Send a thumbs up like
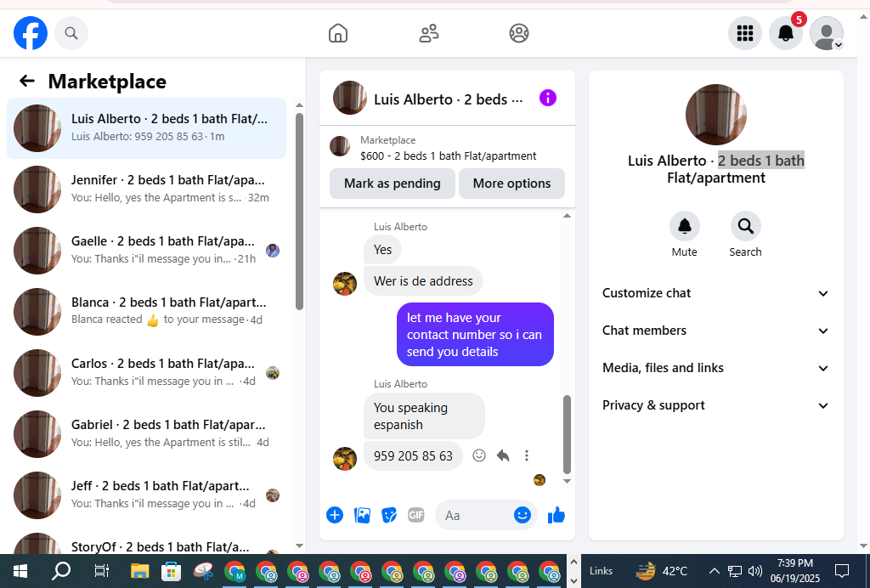This screenshot has width=870, height=588. 556,515
